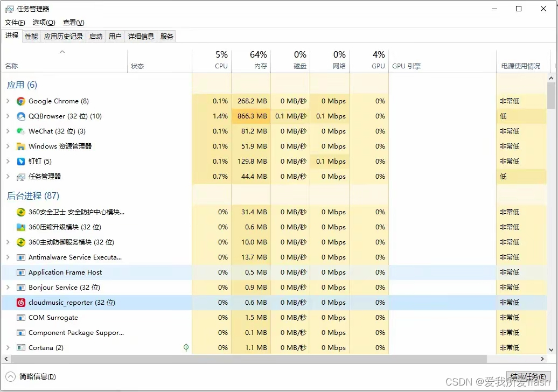Click the 129.8 MB memory cell
Image resolution: width=558 pixels, height=392 pixels.
tap(251, 162)
